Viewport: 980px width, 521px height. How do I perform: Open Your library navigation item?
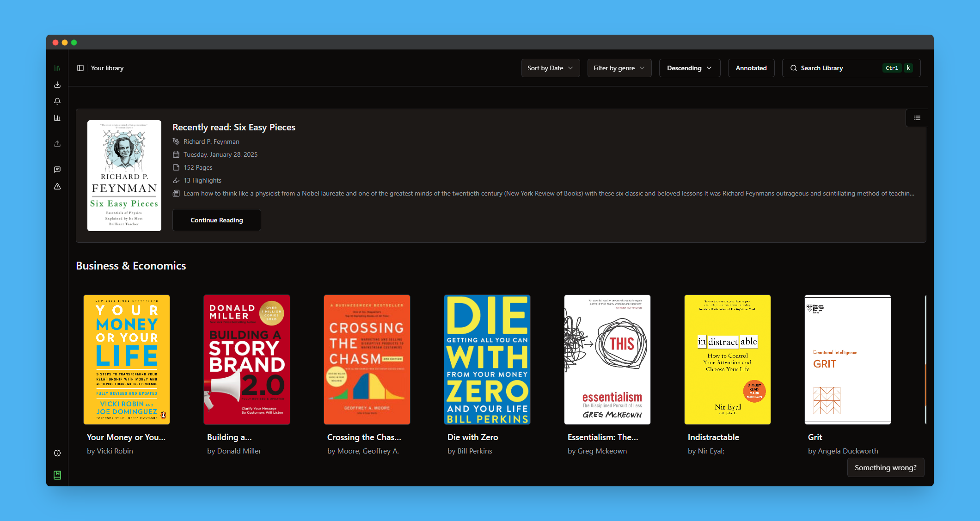coord(107,67)
